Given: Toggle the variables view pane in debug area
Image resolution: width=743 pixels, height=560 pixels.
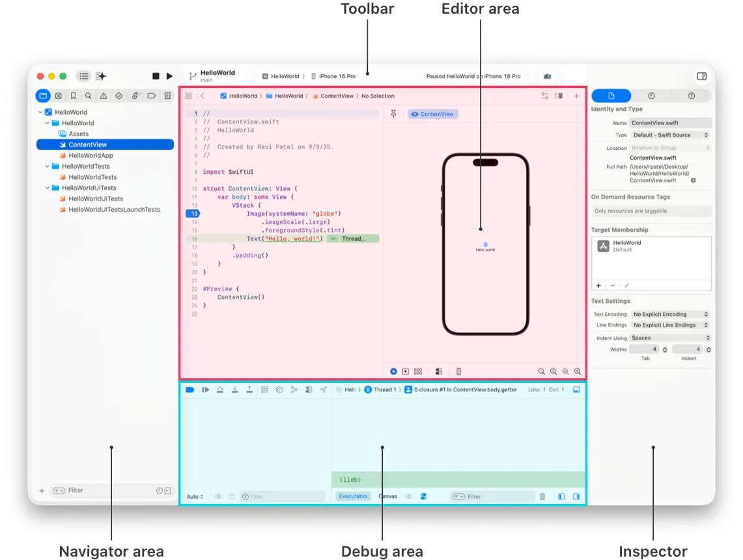Looking at the screenshot, I should point(561,497).
